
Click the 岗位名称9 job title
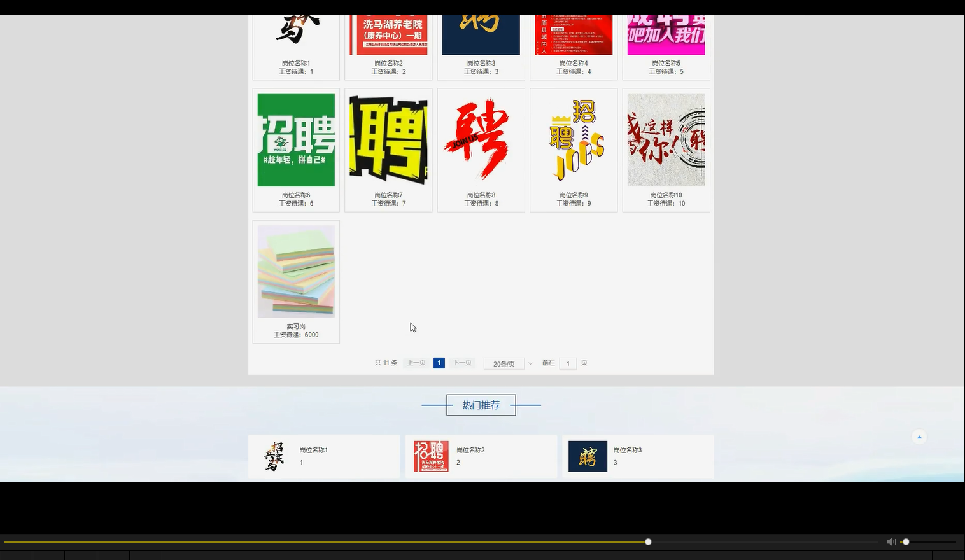[x=574, y=195]
